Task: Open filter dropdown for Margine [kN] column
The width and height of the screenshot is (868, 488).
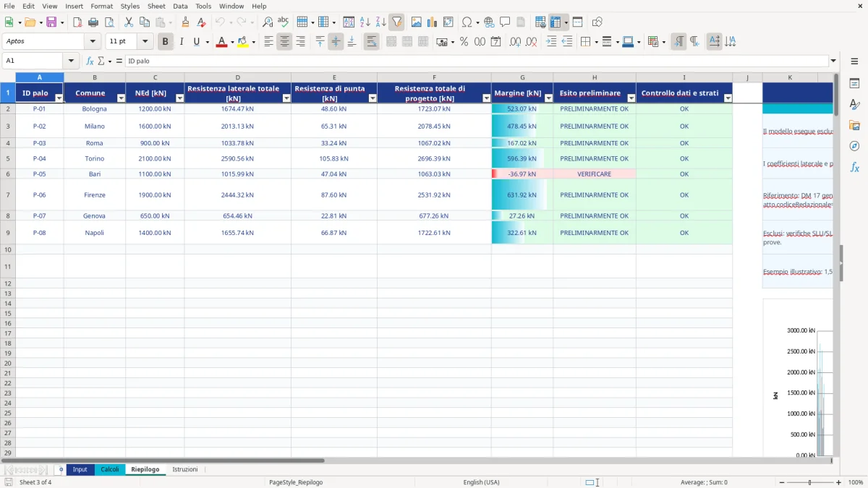Action: click(x=548, y=98)
